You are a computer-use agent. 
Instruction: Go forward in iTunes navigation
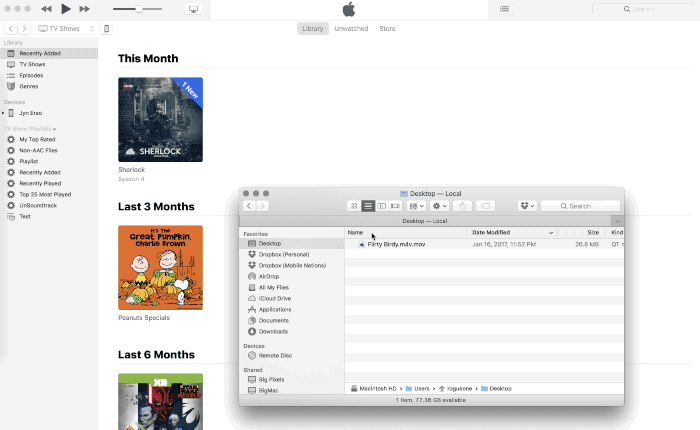pyautogui.click(x=25, y=29)
